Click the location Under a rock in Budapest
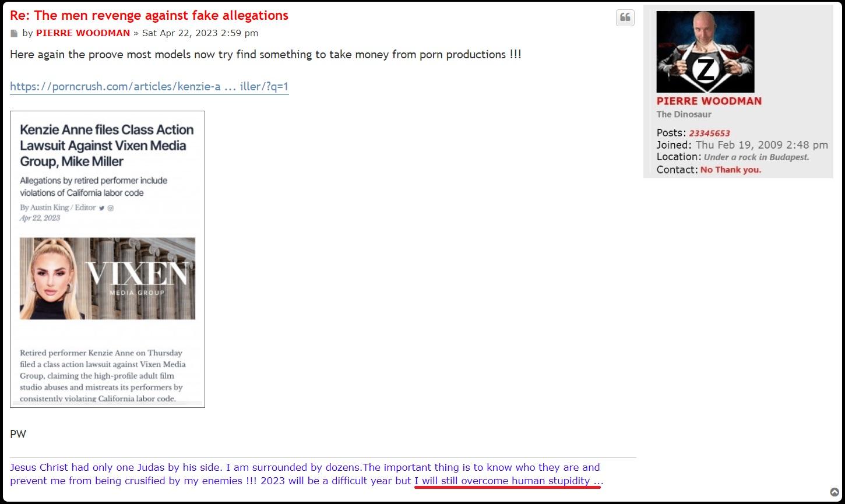Image resolution: width=845 pixels, height=504 pixels. (756, 157)
